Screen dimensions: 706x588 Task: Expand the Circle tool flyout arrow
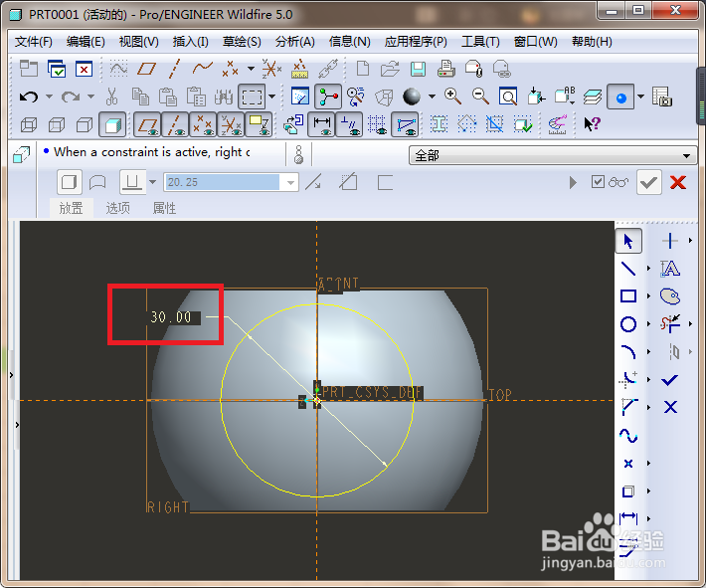pos(648,324)
